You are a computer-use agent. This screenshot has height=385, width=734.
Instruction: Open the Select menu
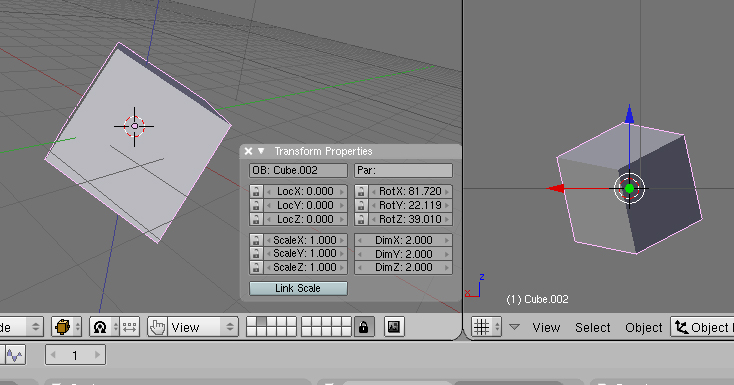pyautogui.click(x=593, y=327)
